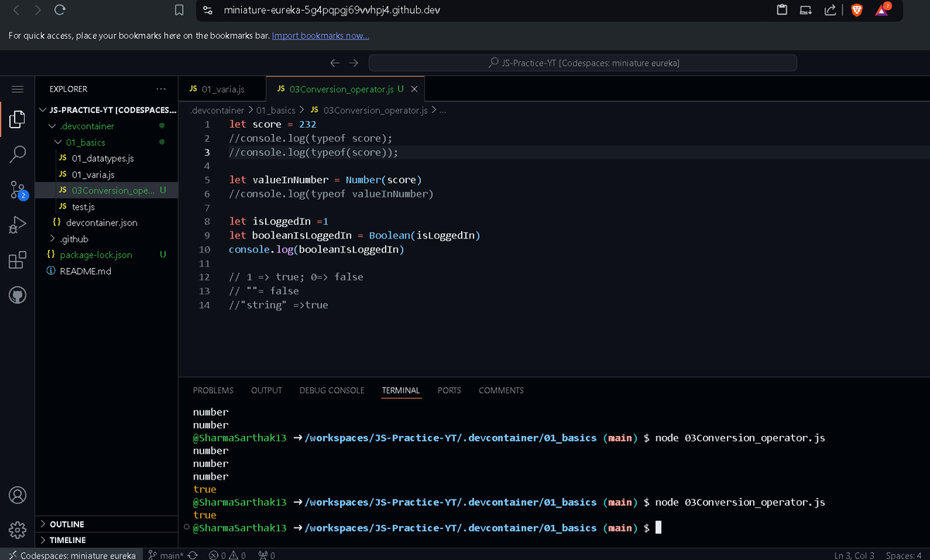Switch to the DEBUG CONSOLE tab
Screen dimensions: 930x560
(x=332, y=390)
